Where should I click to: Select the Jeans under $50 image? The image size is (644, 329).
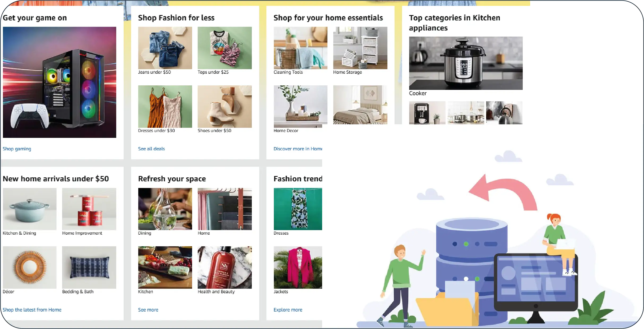(165, 48)
